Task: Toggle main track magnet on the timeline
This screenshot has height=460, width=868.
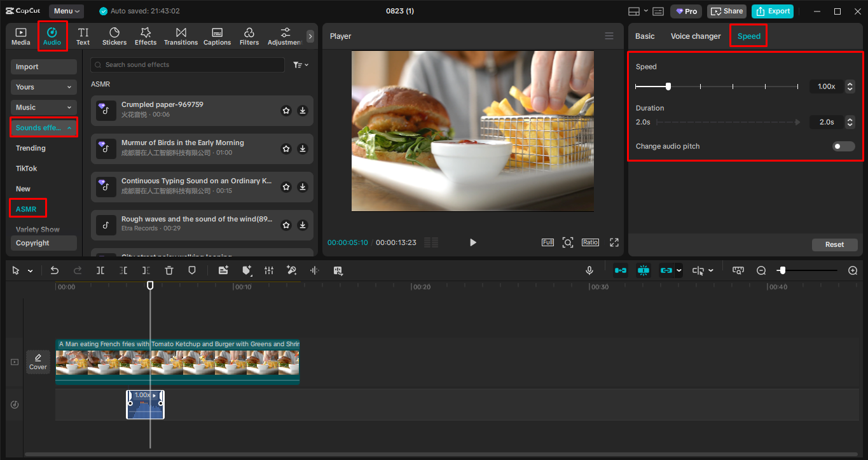Action: click(x=621, y=270)
